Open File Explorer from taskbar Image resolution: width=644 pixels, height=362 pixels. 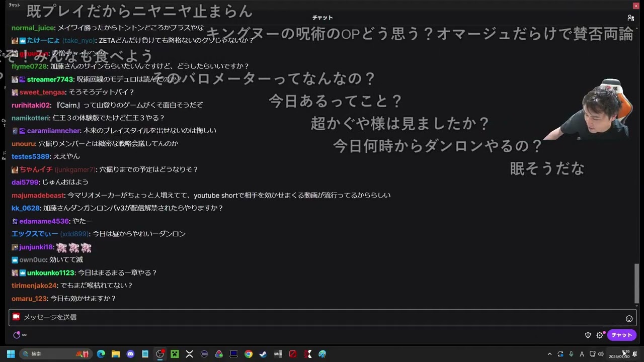point(115,354)
